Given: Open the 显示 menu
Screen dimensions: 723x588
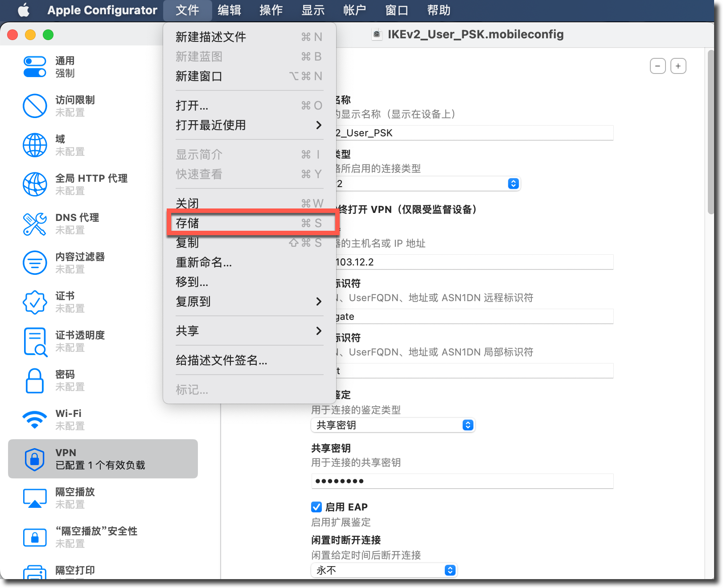Looking at the screenshot, I should pos(313,10).
